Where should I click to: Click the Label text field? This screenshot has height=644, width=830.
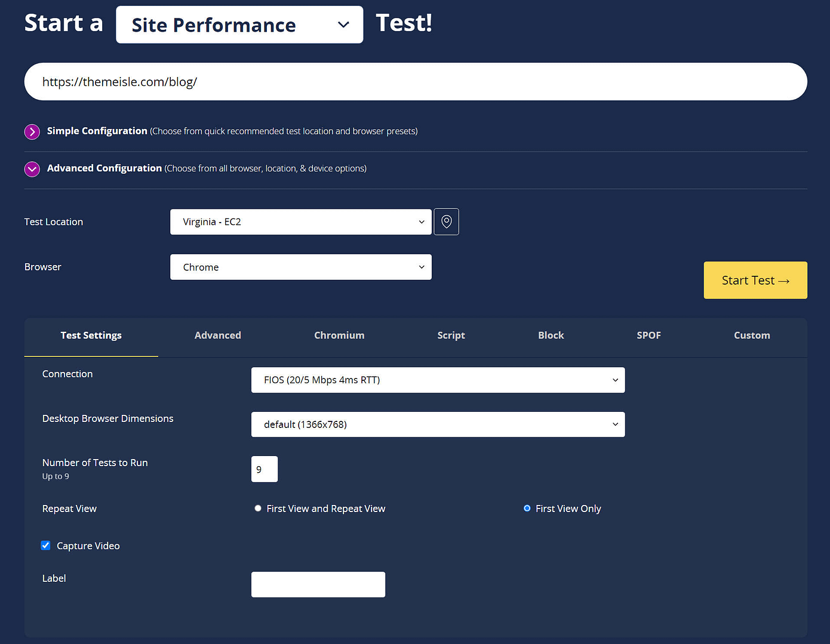(x=318, y=584)
